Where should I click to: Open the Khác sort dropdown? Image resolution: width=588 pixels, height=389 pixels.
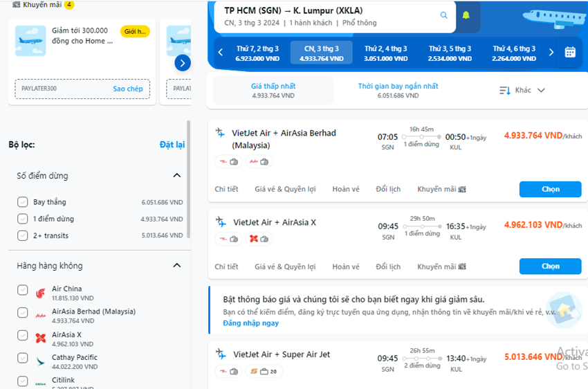coord(522,90)
